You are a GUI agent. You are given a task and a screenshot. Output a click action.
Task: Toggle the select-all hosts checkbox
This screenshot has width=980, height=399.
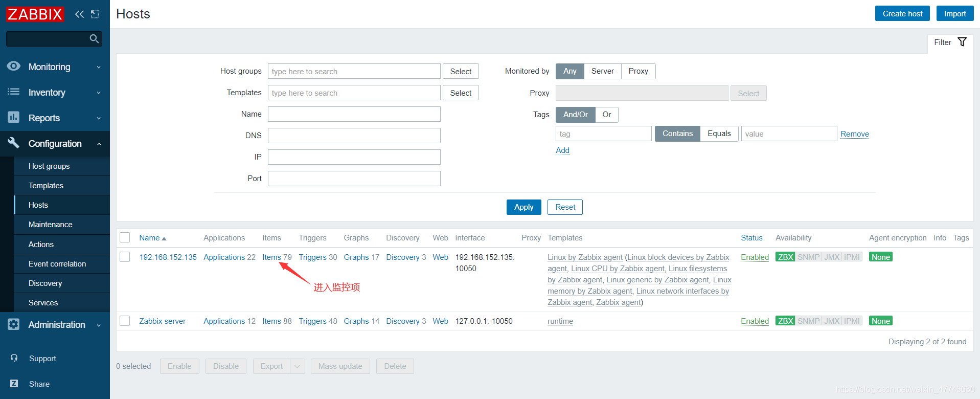125,237
